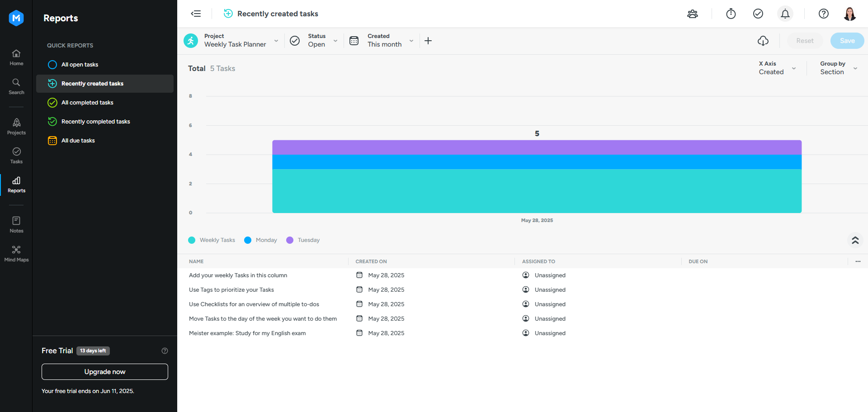
Task: Open the Group by Section dropdown
Action: tap(838, 68)
